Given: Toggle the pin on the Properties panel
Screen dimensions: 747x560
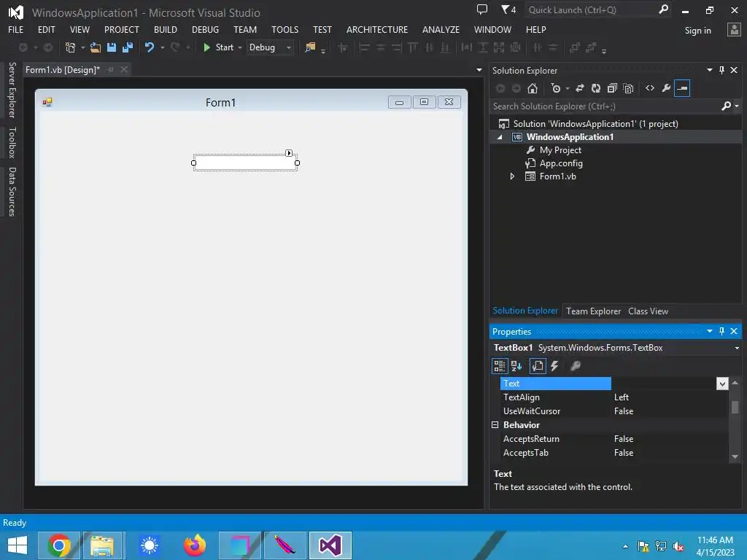Looking at the screenshot, I should pos(721,331).
